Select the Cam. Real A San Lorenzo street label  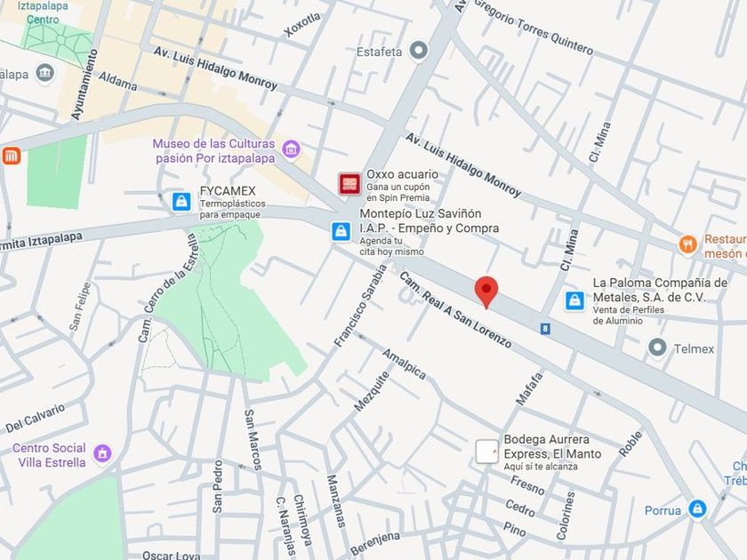pyautogui.click(x=455, y=310)
